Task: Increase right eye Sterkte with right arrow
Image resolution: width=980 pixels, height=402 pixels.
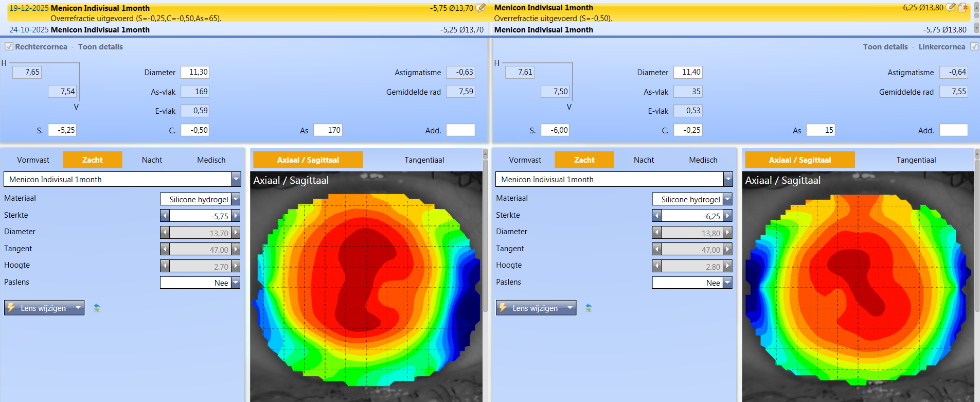Action: 236,216
